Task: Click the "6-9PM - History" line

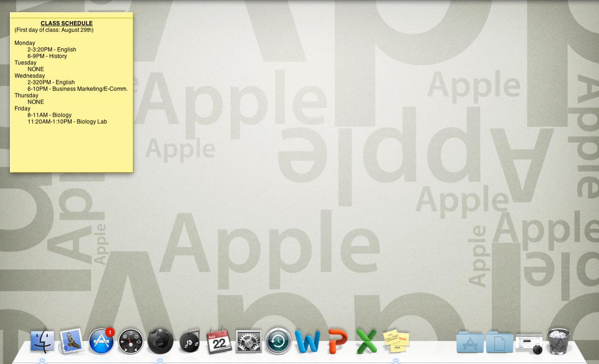Action: point(47,56)
